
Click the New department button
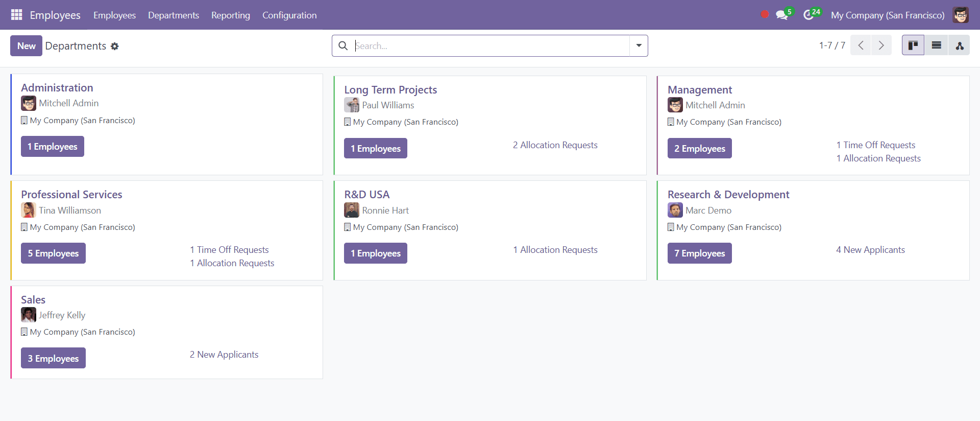click(x=26, y=45)
